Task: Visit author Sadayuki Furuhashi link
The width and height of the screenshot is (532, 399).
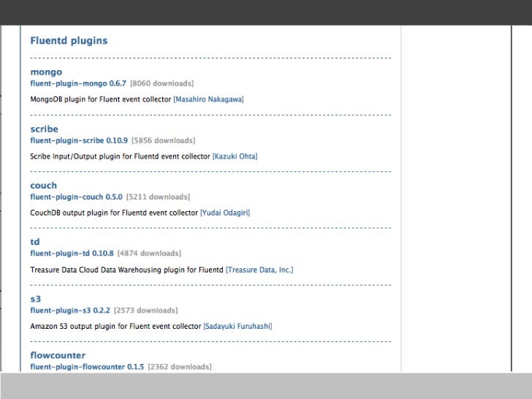Action: tap(237, 327)
